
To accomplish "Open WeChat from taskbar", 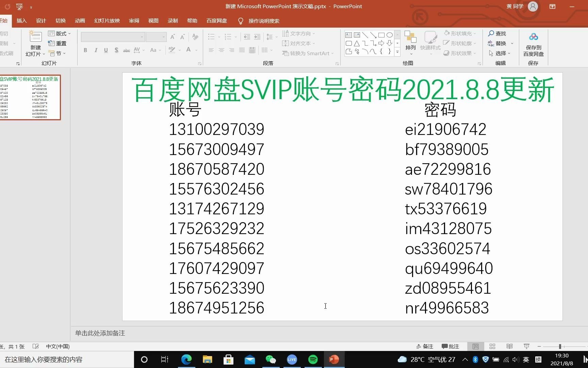I will [271, 359].
